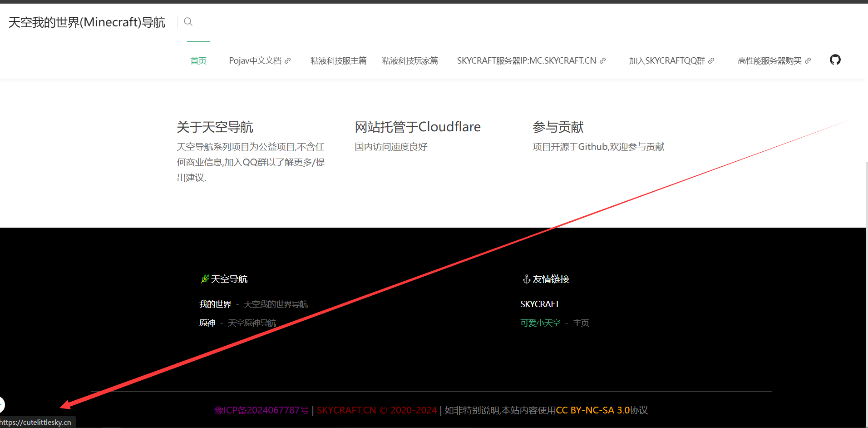
Task: Click external link icon after 加入SKYCRAFTQQ群
Action: click(x=711, y=61)
